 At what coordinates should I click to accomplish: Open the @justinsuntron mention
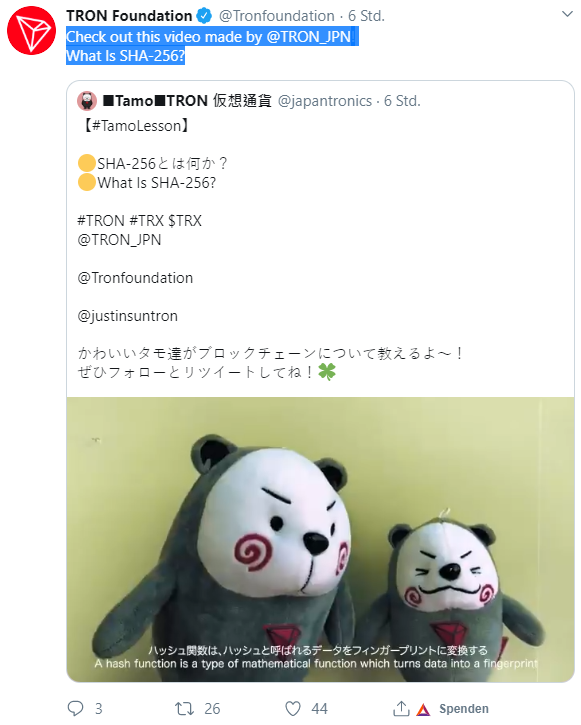[x=128, y=316]
